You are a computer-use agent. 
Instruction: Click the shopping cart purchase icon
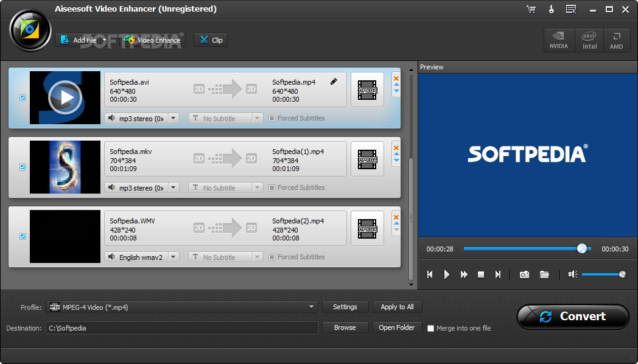531,9
